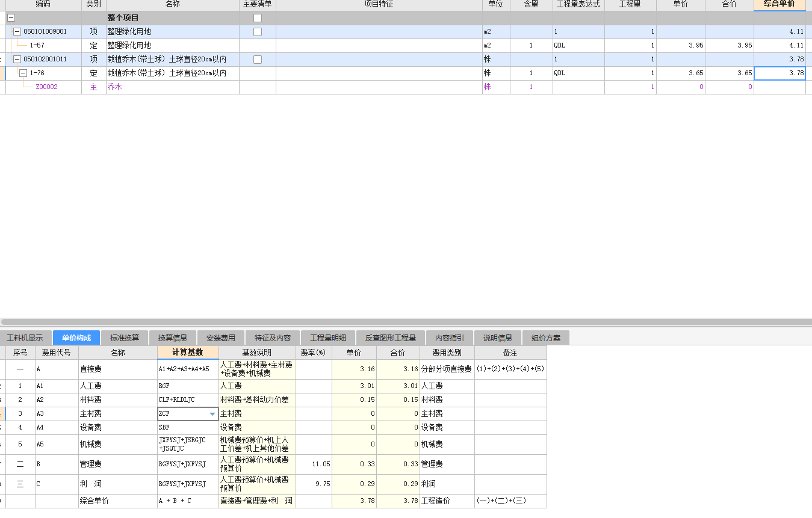Select the 分部分项直接费 费用类别 cell
812x518 pixels.
[447, 369]
